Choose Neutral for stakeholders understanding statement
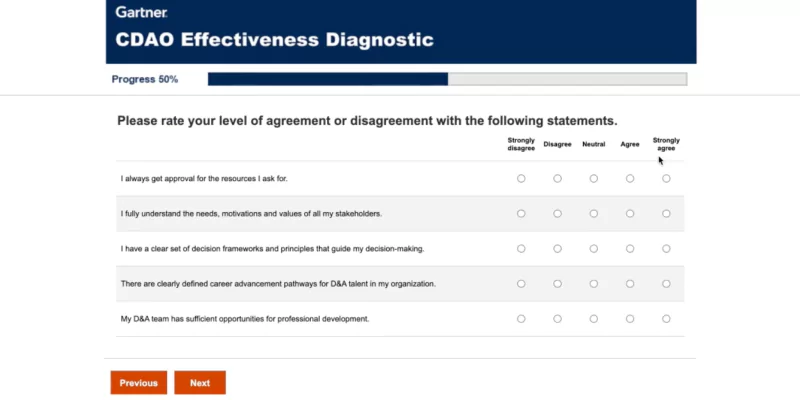Image resolution: width=800 pixels, height=400 pixels. (x=594, y=214)
